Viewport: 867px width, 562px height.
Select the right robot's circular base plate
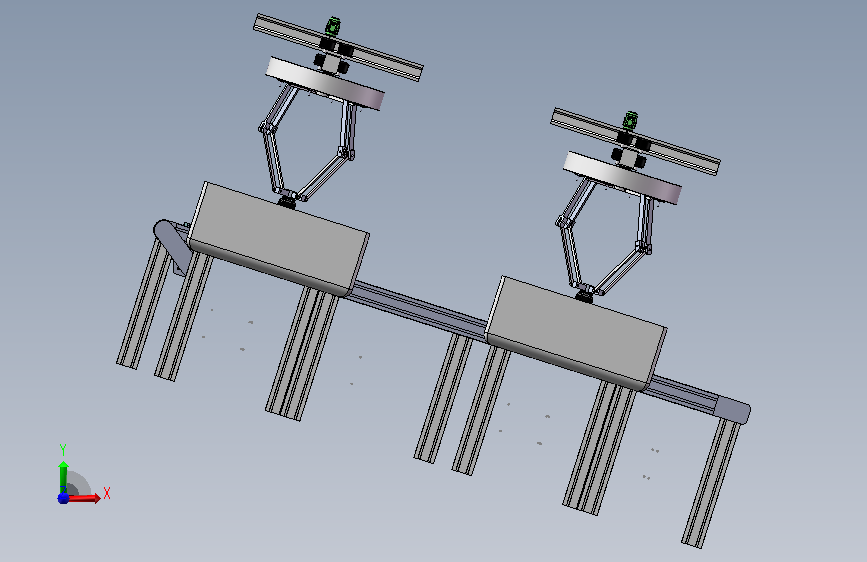click(622, 178)
